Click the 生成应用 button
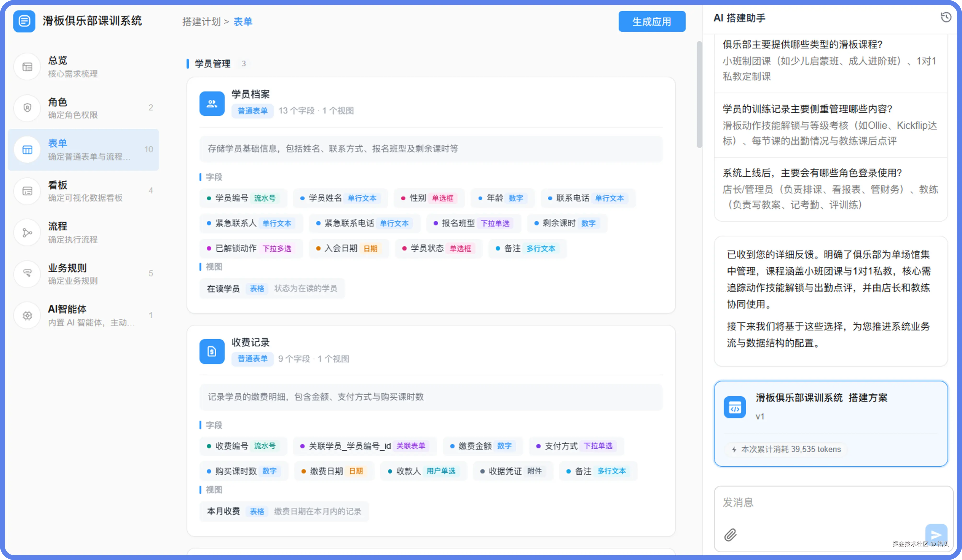 [652, 21]
